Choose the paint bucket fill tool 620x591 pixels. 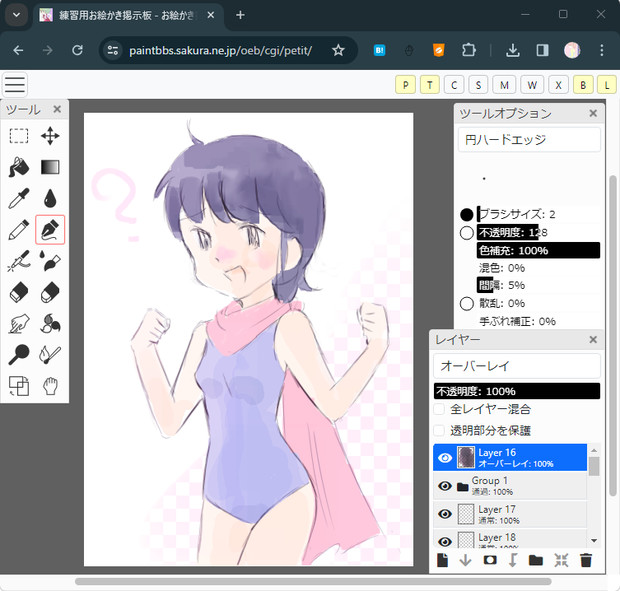[19, 167]
